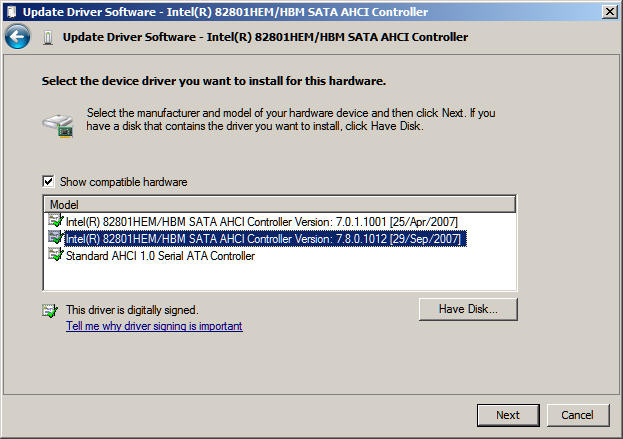
Task: Click the device icon beside the wizard title
Action: point(48,38)
